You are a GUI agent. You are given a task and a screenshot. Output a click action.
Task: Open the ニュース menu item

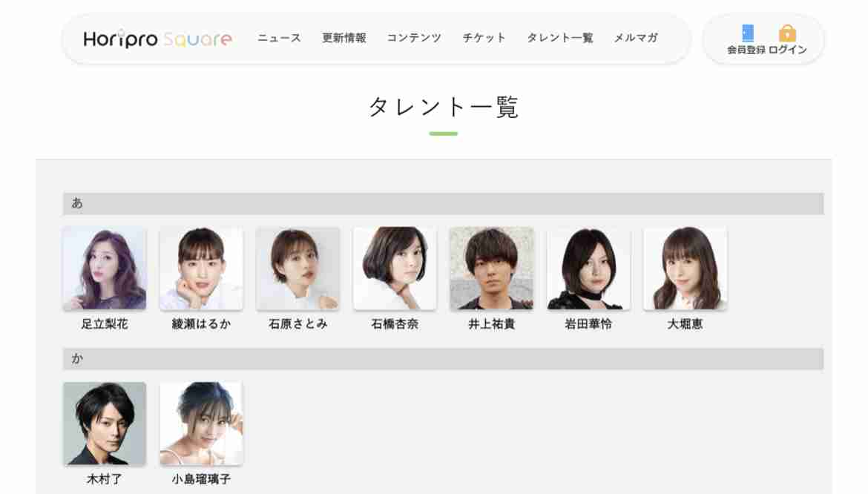pyautogui.click(x=280, y=38)
